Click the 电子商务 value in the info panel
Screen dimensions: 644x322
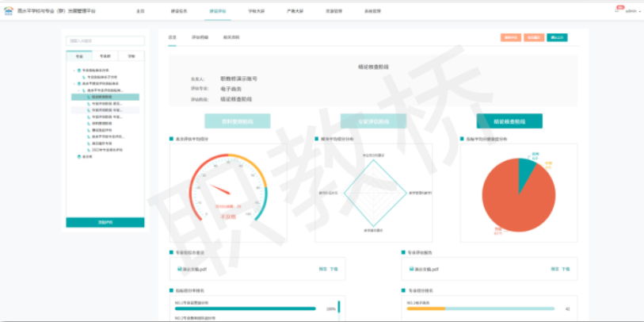pos(231,89)
